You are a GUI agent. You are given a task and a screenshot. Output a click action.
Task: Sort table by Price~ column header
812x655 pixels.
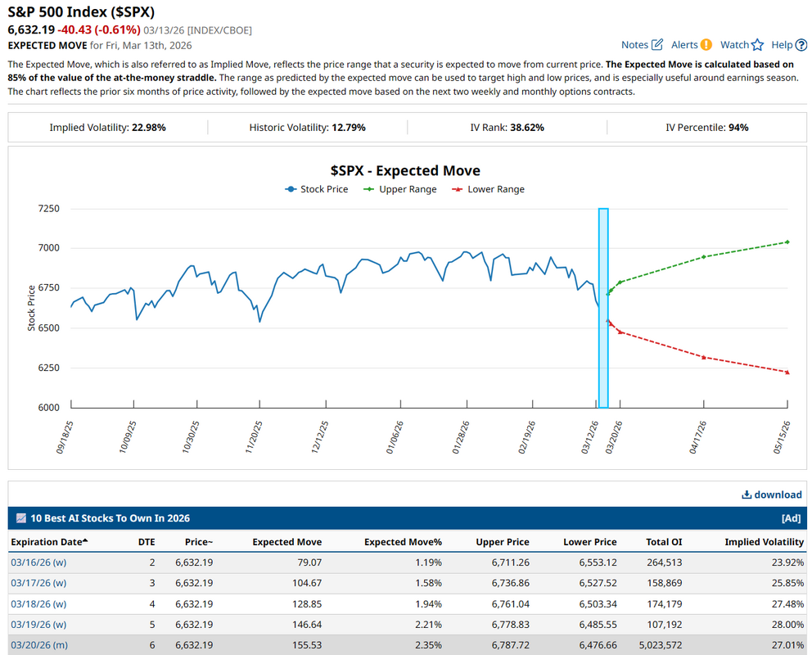[199, 542]
